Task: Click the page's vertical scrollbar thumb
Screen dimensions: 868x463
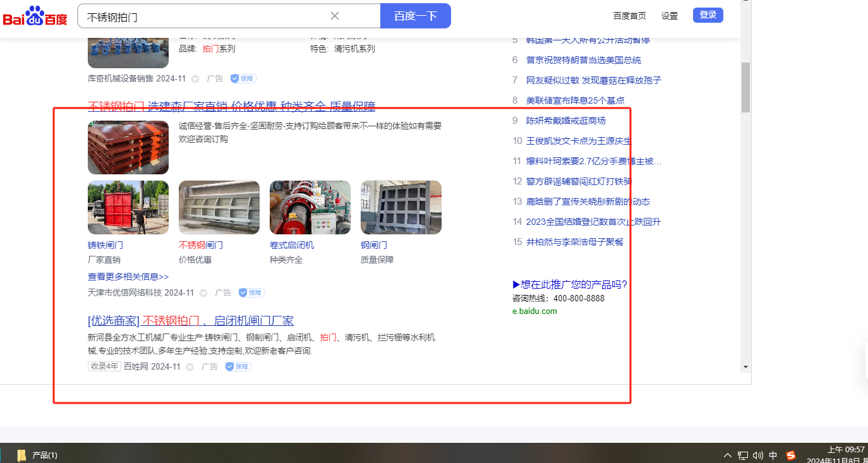Action: [746, 87]
